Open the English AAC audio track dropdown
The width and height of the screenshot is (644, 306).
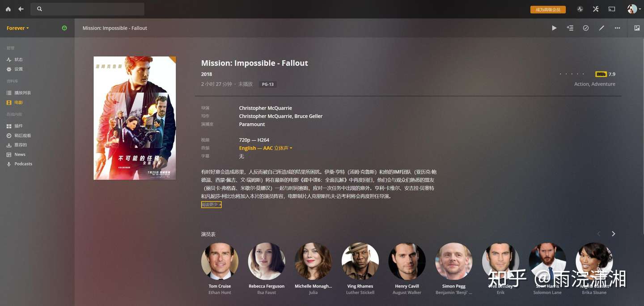pyautogui.click(x=266, y=148)
